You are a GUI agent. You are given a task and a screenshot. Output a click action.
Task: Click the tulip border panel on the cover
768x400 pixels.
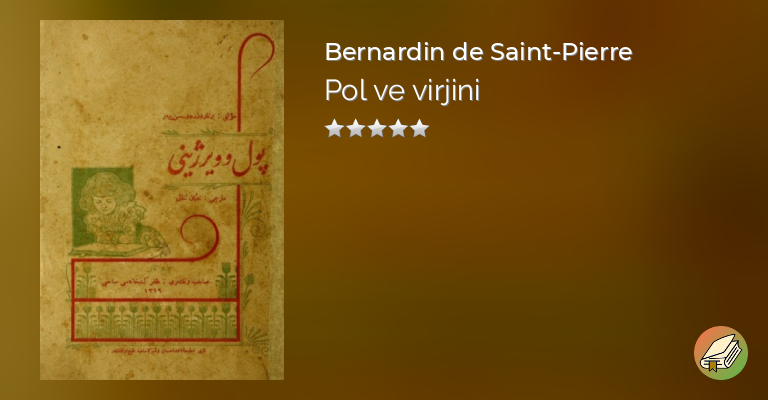(x=156, y=320)
